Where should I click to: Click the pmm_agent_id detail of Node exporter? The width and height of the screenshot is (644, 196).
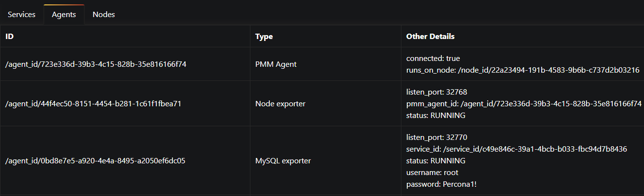(524, 104)
